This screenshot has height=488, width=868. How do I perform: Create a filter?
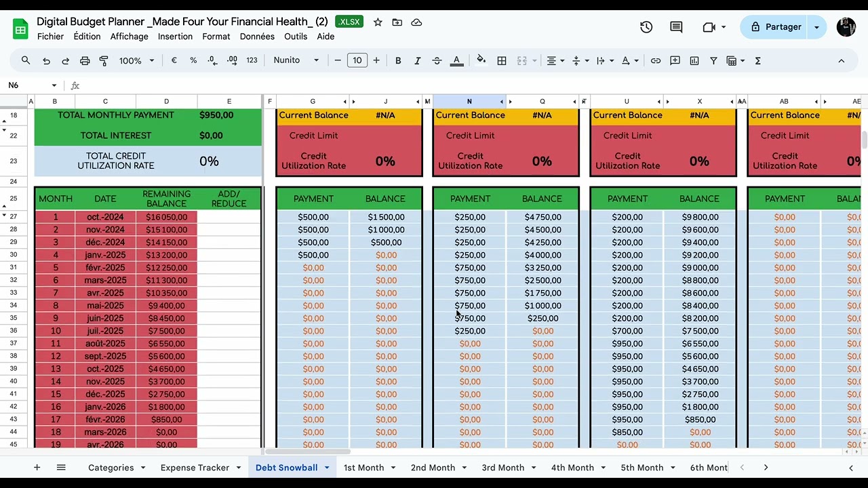(713, 60)
